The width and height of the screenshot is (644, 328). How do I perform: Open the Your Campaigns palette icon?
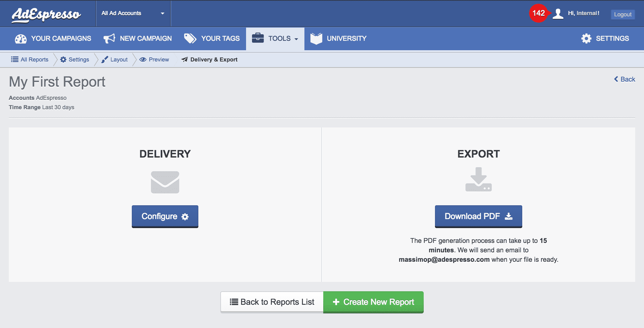[20, 38]
